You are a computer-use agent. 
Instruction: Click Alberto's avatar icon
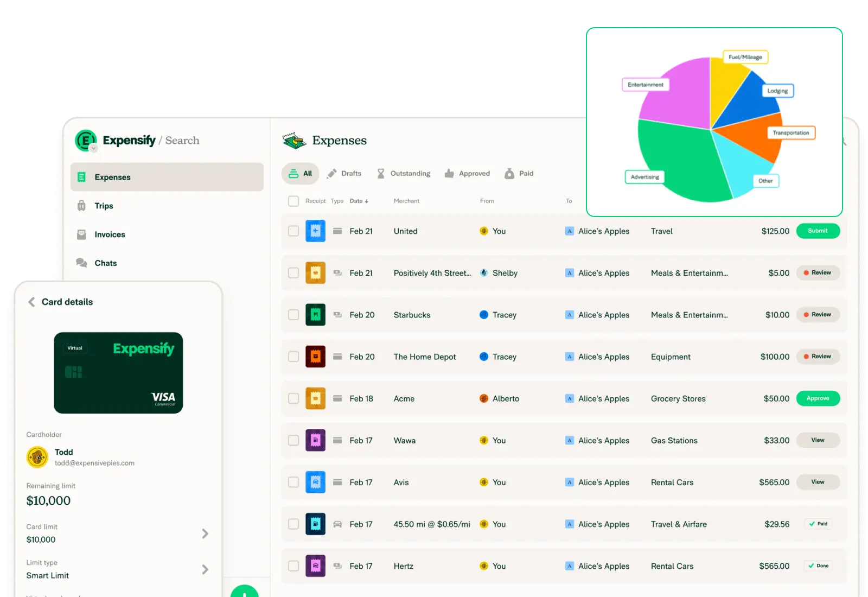click(484, 398)
